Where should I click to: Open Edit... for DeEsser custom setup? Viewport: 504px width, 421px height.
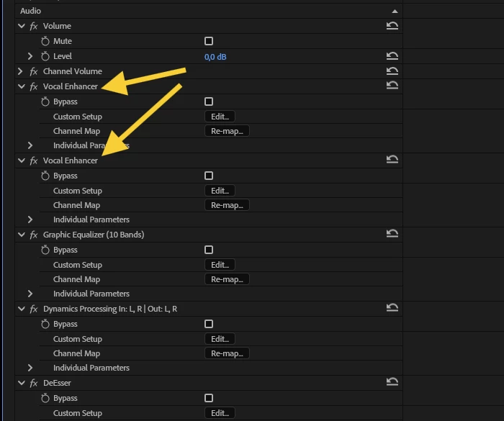click(220, 413)
